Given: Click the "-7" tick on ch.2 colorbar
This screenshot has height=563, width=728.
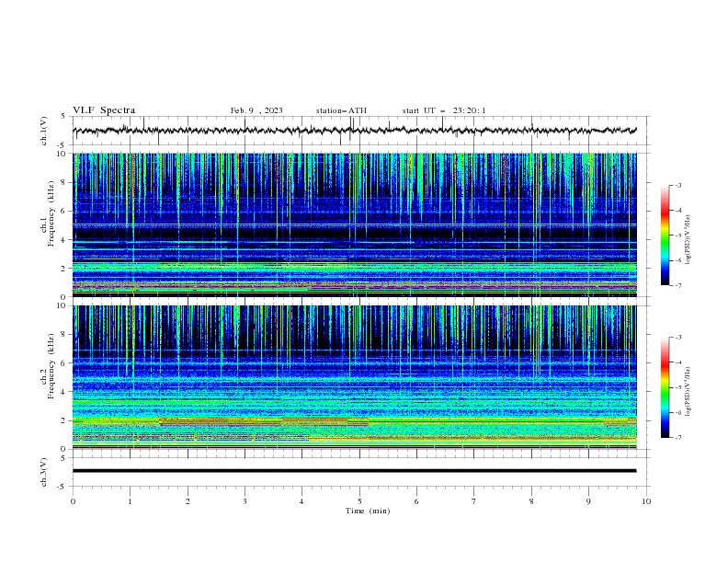Looking at the screenshot, I should [x=677, y=437].
